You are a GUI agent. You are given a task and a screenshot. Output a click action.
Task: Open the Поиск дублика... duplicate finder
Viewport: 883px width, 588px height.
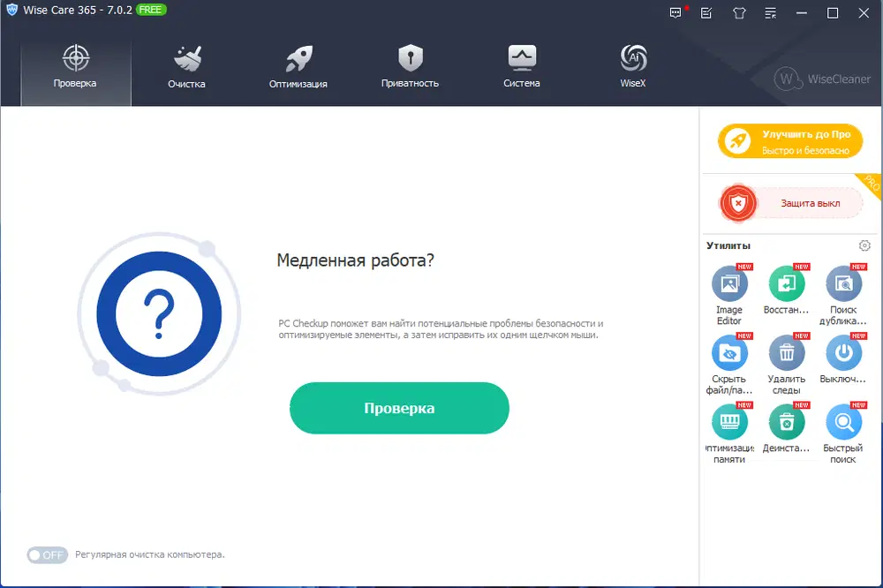pos(843,295)
